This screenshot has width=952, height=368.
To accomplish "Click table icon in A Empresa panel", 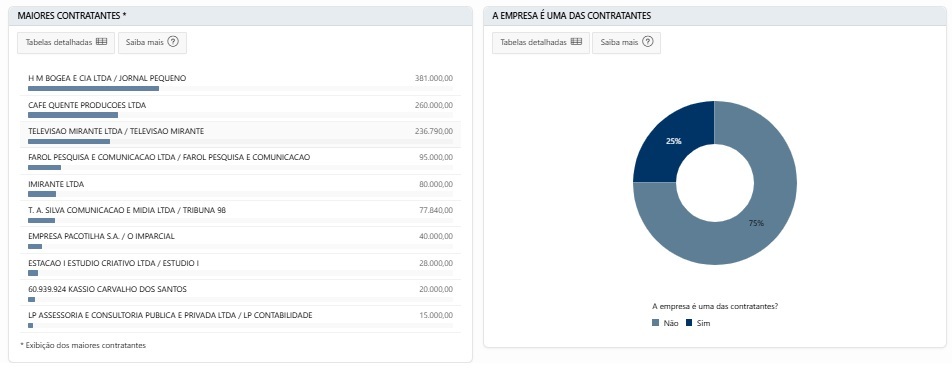I will [576, 43].
